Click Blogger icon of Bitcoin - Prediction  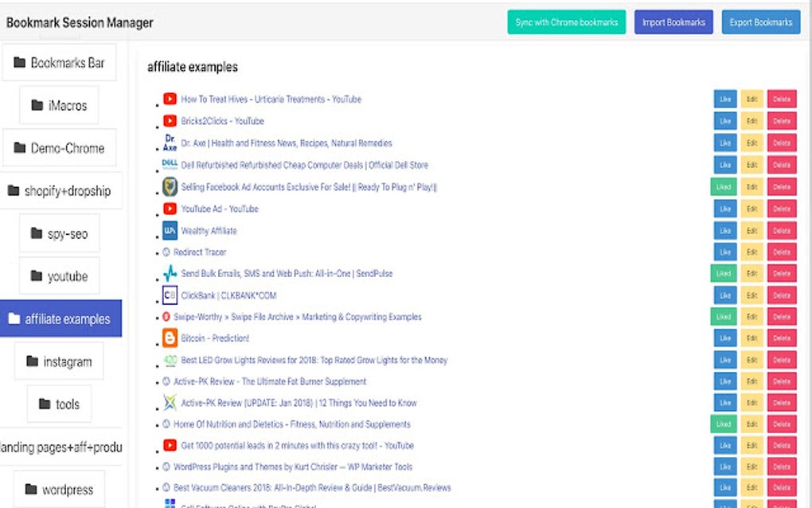170,338
